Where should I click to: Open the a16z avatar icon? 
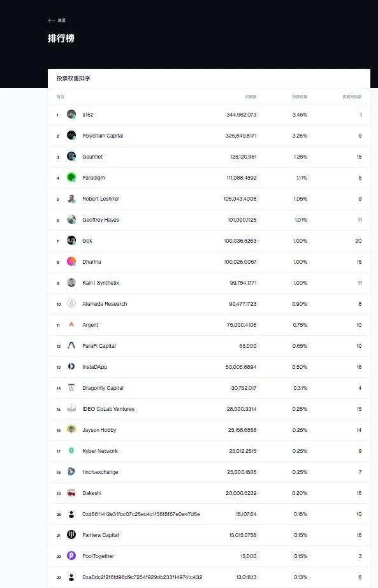pyautogui.click(x=71, y=115)
